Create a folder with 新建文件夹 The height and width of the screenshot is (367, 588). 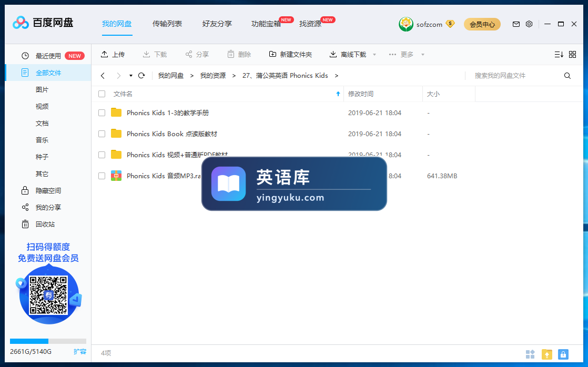[290, 55]
